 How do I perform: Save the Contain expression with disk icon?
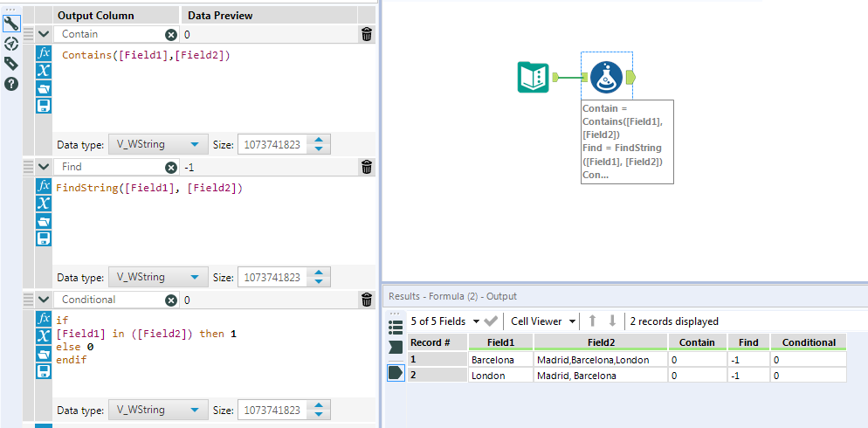click(44, 106)
